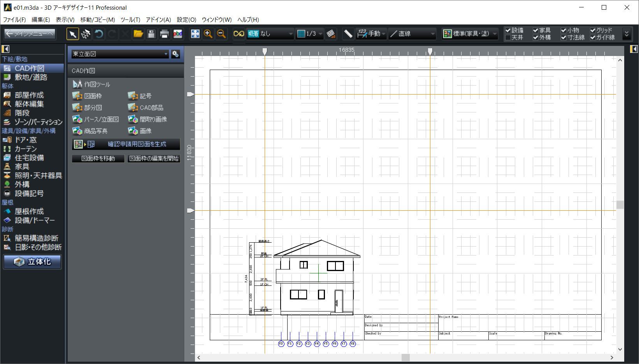Click the horizontal scrollbar thumb below canvas
Screen dimensions: 639x364
tap(406, 357)
